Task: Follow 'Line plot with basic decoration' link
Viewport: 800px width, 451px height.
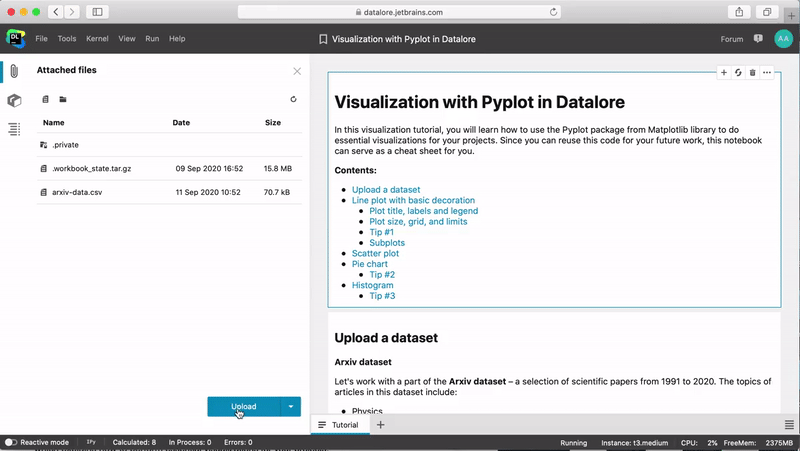Action: click(413, 201)
